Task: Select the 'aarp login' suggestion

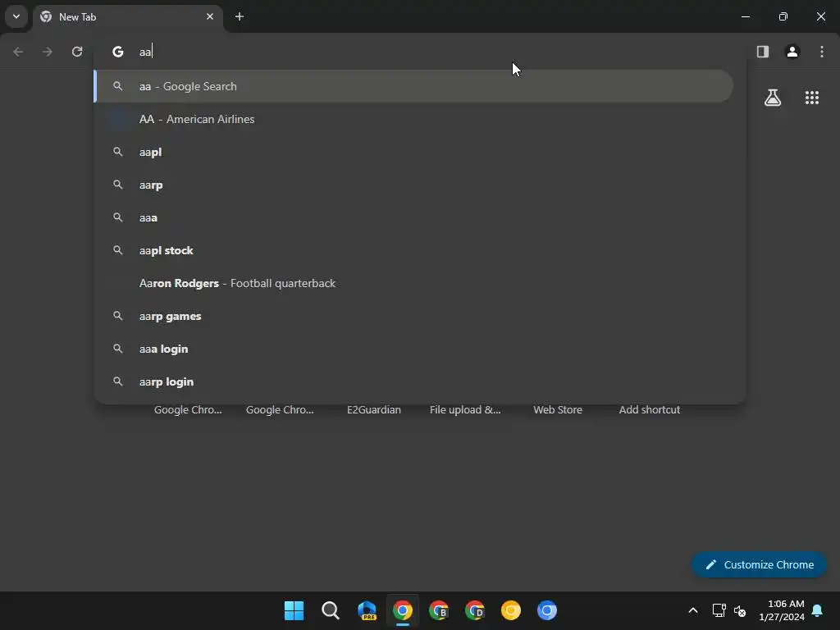Action: [x=413, y=381]
